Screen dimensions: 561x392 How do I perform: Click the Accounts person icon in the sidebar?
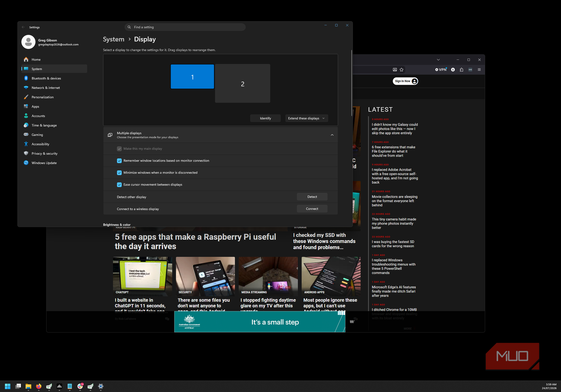point(26,116)
